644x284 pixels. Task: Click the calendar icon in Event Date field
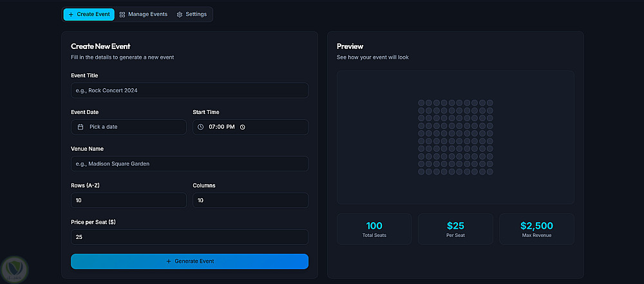(80, 127)
